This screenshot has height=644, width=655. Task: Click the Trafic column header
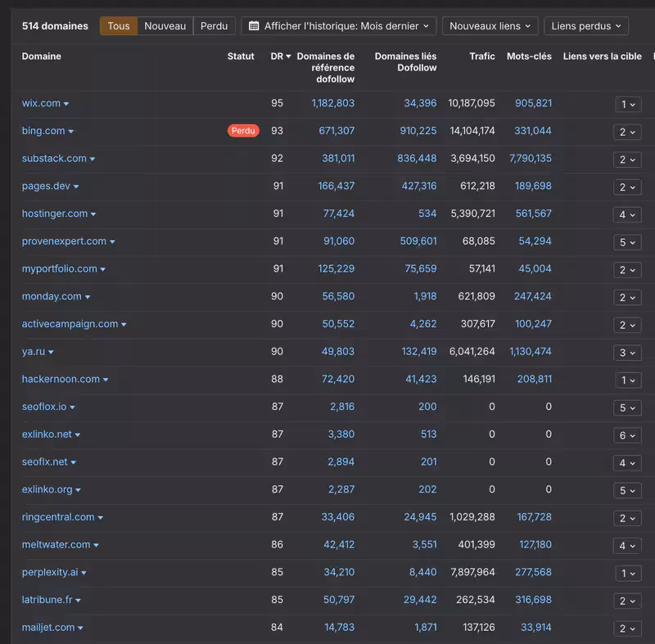pos(481,56)
